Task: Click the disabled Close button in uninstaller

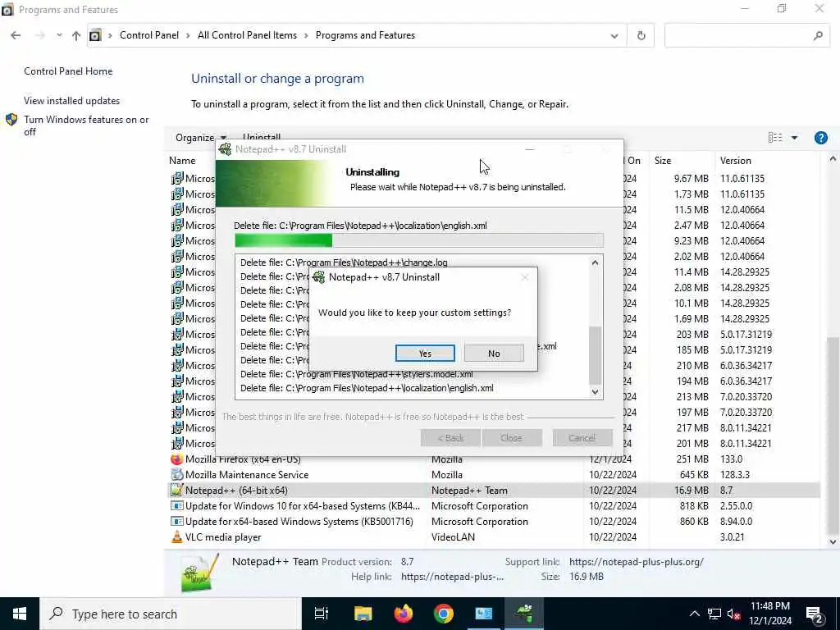Action: point(512,438)
